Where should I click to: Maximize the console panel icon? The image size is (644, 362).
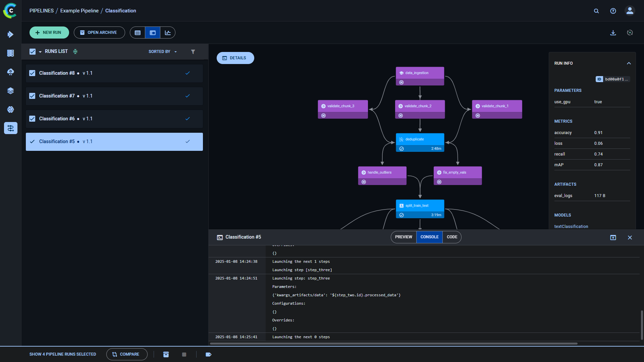click(x=613, y=237)
